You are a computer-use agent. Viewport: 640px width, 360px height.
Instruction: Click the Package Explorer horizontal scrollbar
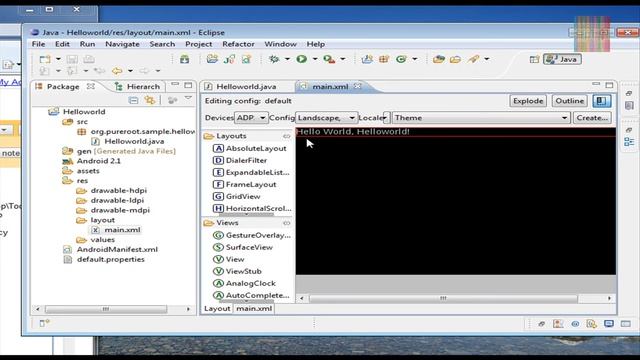click(106, 309)
